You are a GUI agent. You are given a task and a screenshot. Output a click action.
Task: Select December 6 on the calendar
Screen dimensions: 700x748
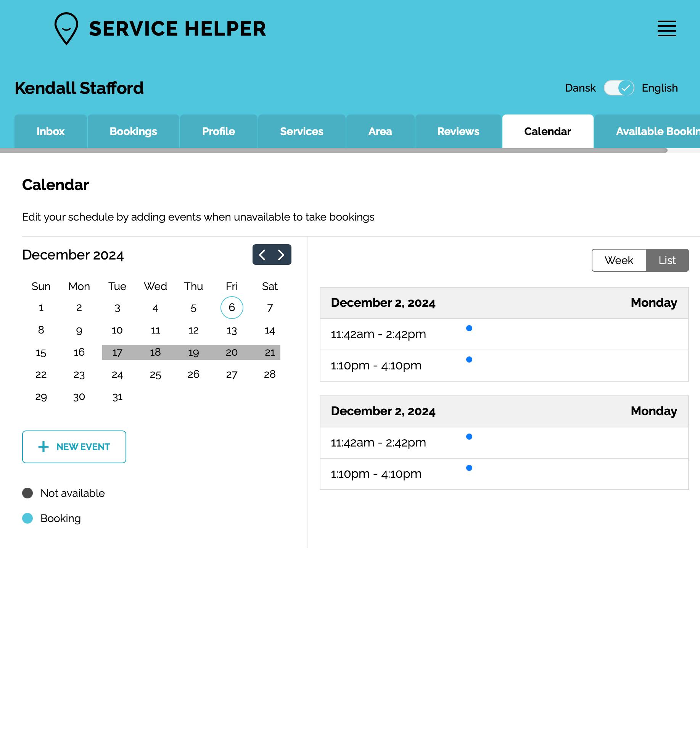pos(232,308)
